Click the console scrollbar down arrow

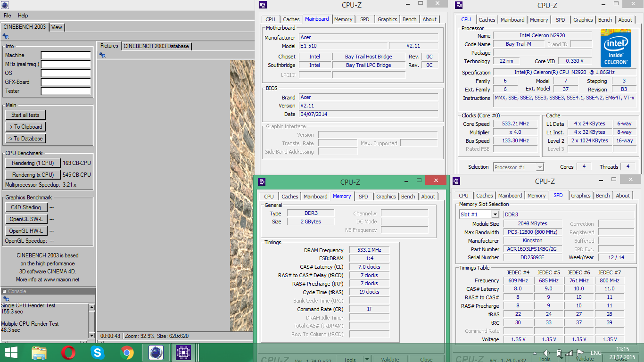tap(91, 335)
